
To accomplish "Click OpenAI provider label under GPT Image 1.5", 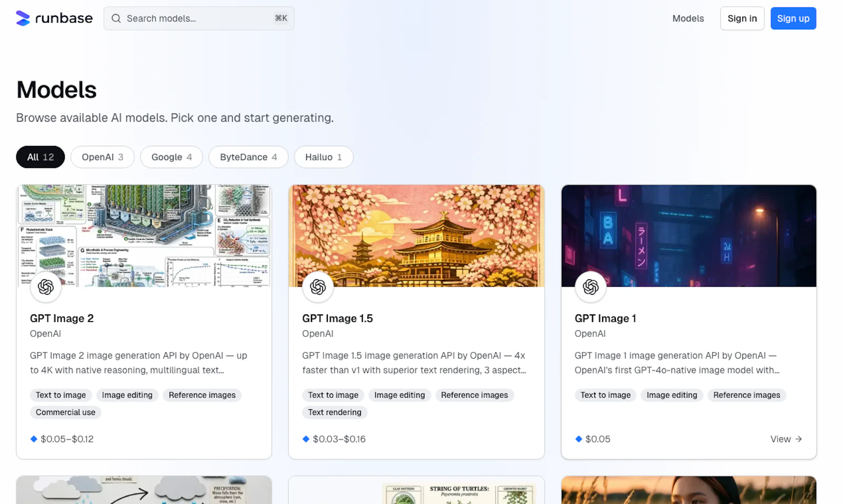I will click(x=318, y=334).
